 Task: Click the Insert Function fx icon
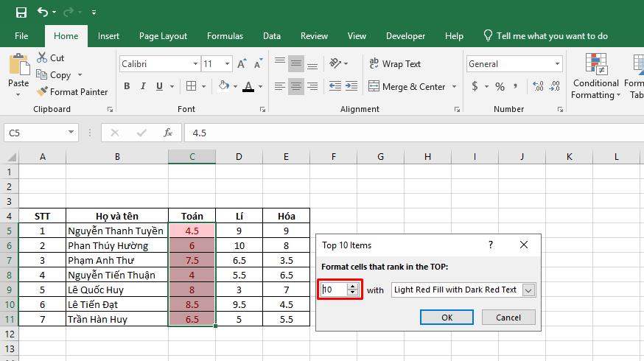point(168,133)
